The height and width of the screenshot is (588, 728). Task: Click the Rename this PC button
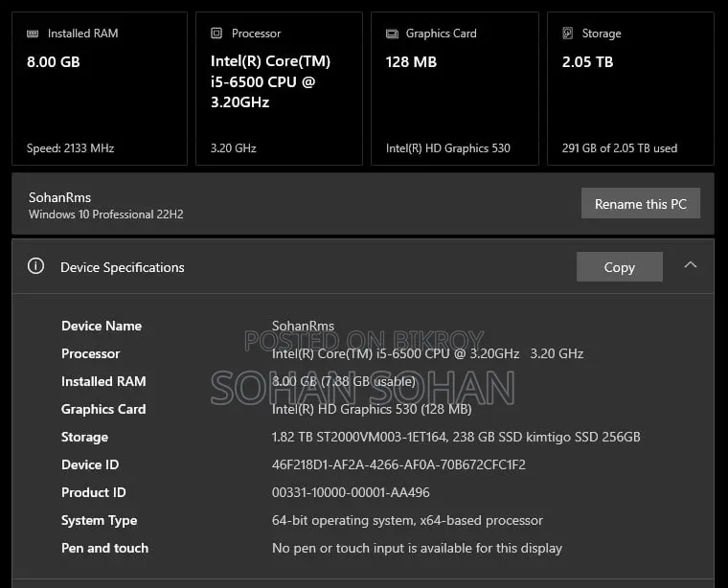click(x=641, y=203)
